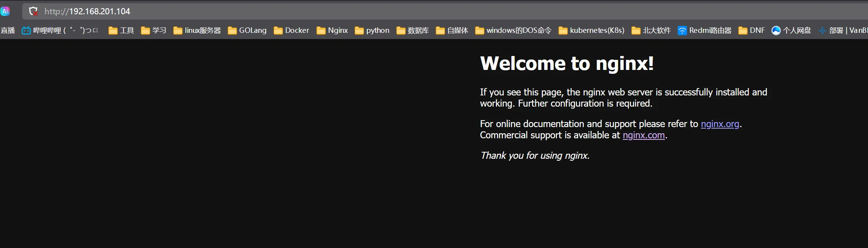Open the kubernetes(K8s) bookmarks folder
Viewport: 868px width, 248px height.
click(591, 31)
